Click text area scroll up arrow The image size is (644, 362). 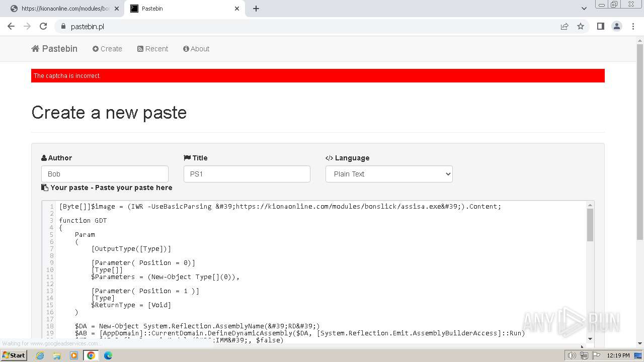pos(590,205)
